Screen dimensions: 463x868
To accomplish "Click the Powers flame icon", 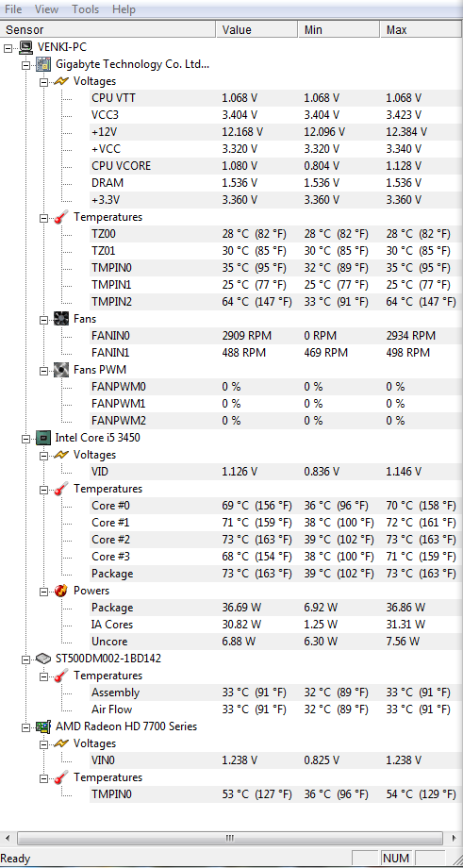I will point(61,591).
